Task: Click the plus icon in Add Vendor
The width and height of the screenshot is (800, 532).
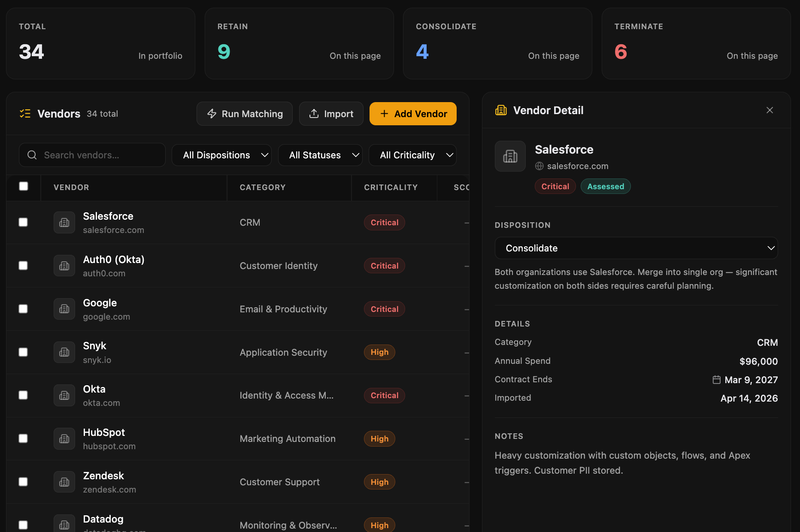Action: tap(385, 114)
